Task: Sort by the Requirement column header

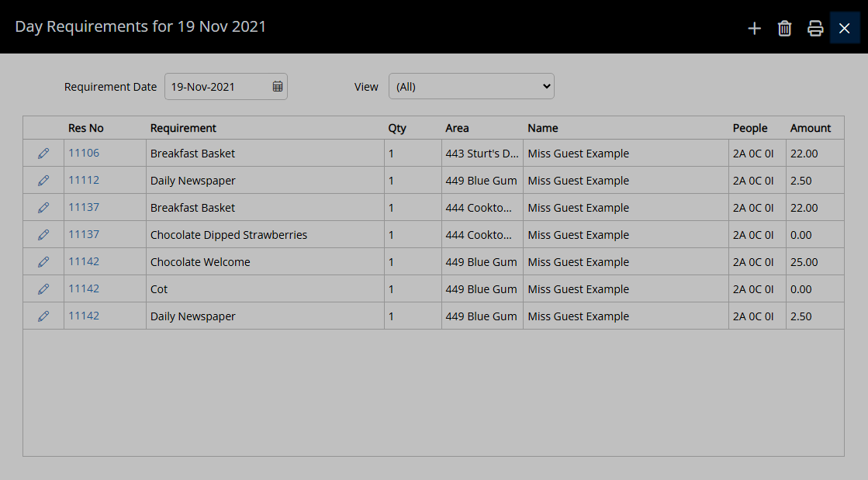Action: coord(183,128)
